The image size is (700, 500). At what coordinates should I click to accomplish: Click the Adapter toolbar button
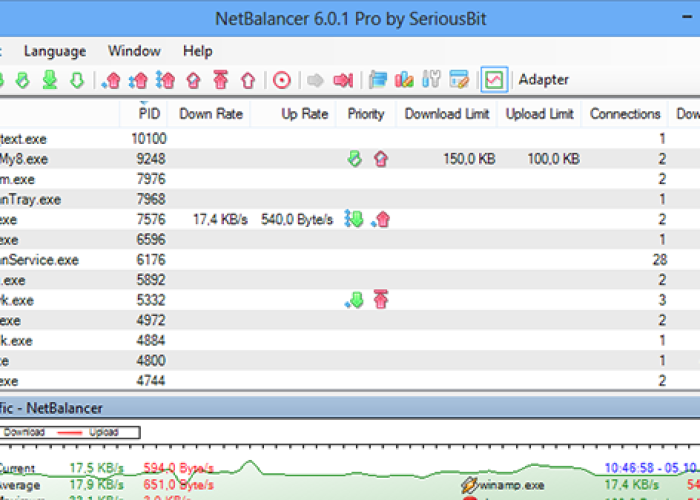tap(544, 79)
